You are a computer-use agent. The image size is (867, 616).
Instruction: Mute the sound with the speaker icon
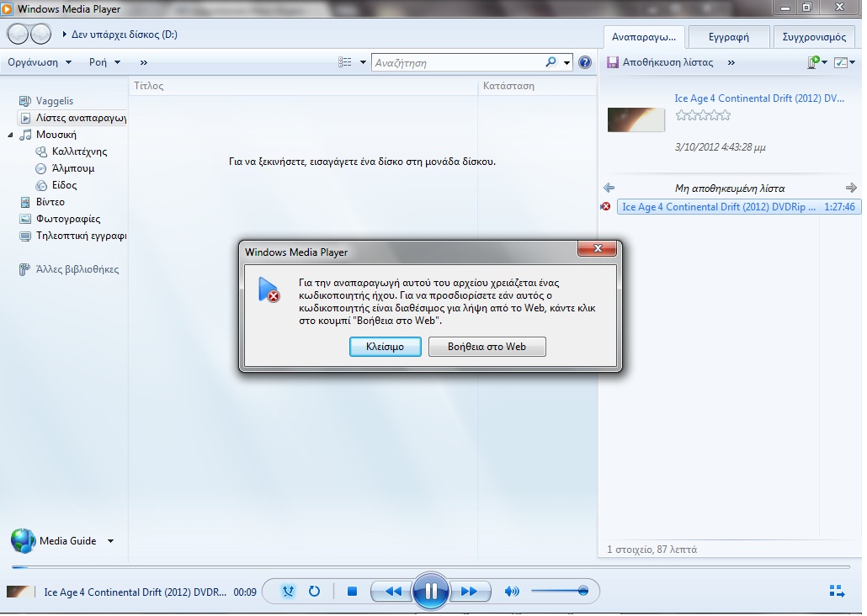coord(512,592)
